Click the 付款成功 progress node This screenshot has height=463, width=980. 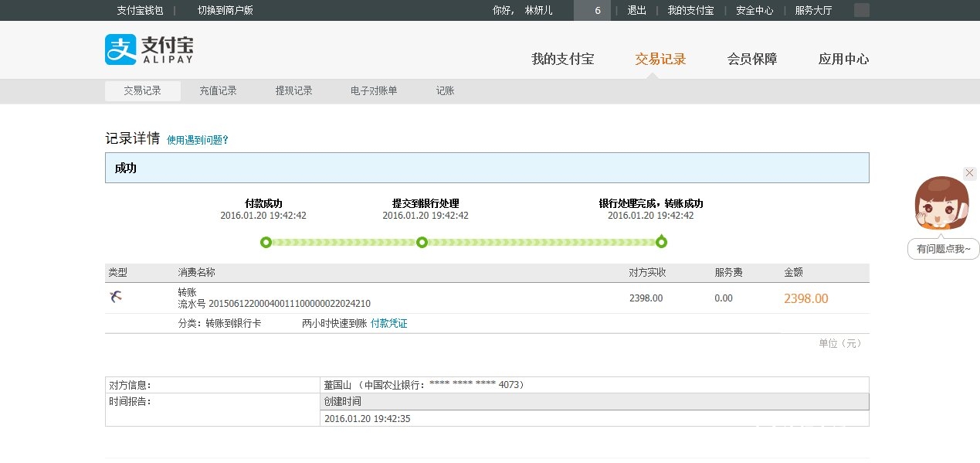coord(266,243)
